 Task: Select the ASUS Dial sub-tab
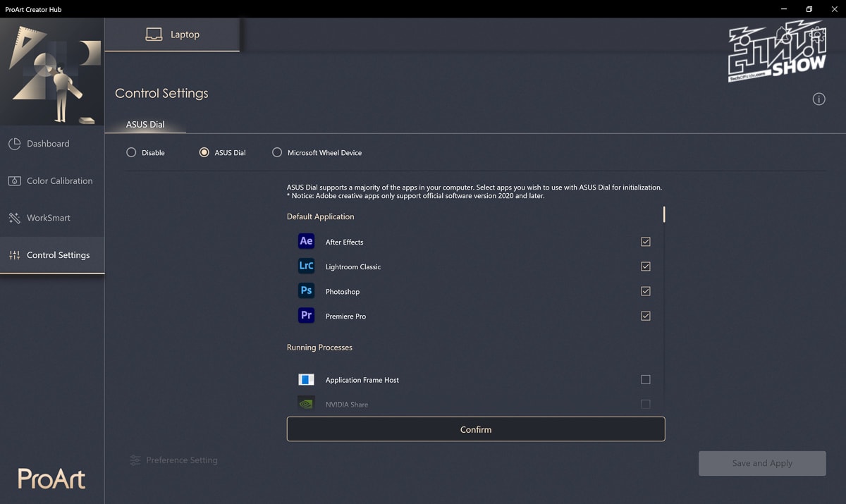pyautogui.click(x=145, y=125)
